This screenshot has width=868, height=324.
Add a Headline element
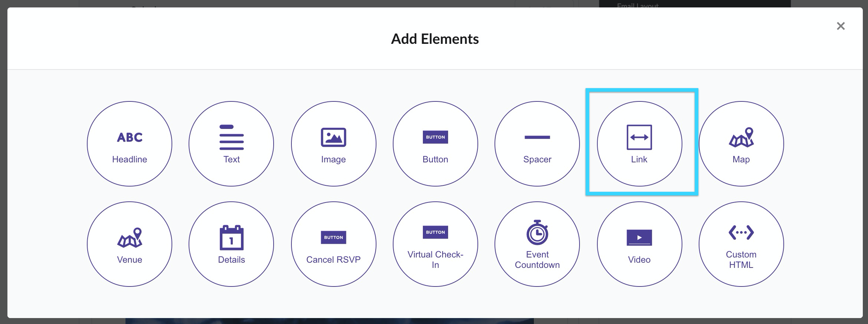tap(130, 143)
